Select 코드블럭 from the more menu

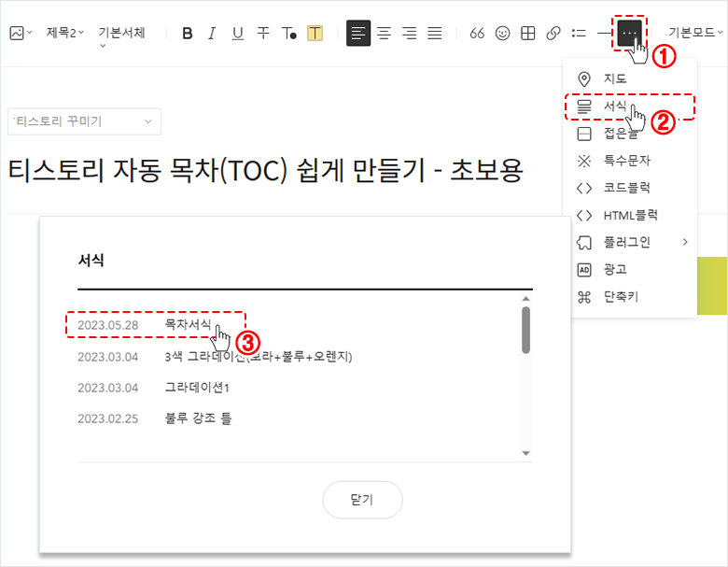(x=630, y=188)
